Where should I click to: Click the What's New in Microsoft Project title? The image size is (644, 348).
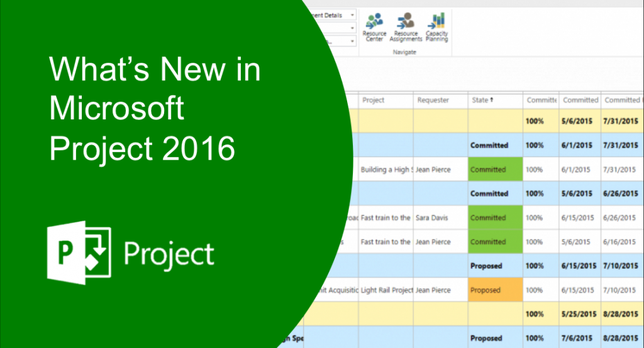[x=155, y=111]
